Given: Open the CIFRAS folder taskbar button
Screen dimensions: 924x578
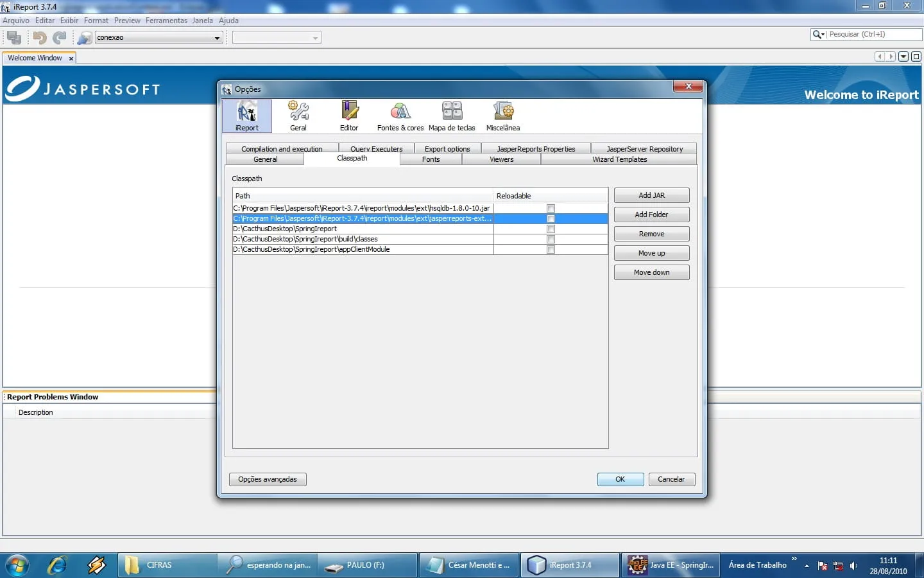Looking at the screenshot, I should click(x=167, y=565).
